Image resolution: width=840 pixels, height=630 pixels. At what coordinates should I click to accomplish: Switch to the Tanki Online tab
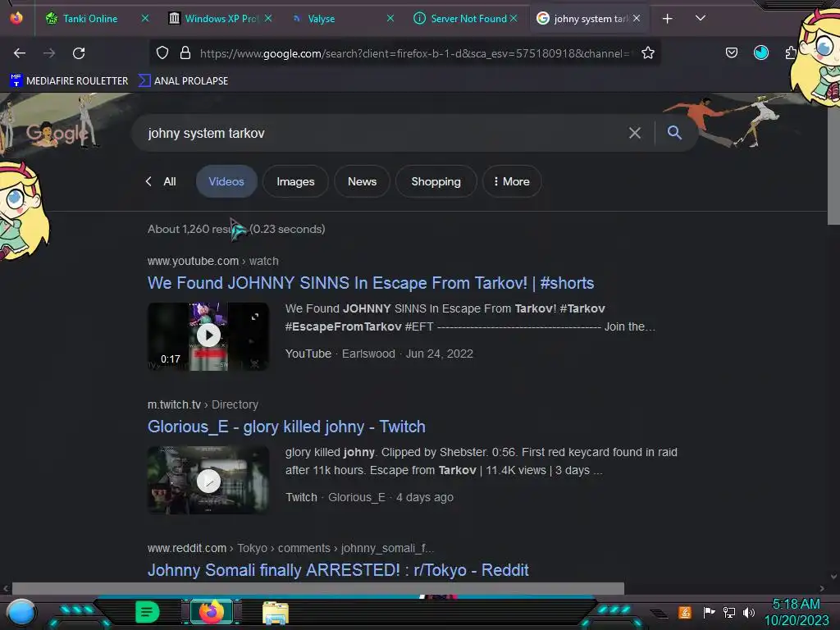pyautogui.click(x=90, y=19)
